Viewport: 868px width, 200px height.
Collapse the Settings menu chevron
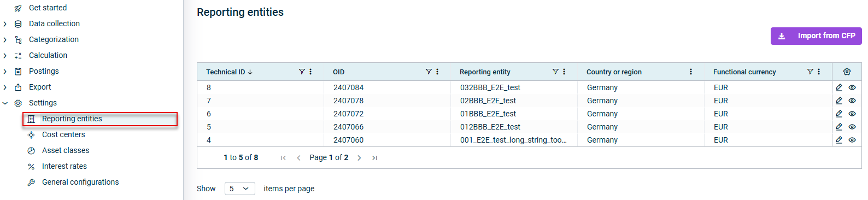tap(5, 103)
